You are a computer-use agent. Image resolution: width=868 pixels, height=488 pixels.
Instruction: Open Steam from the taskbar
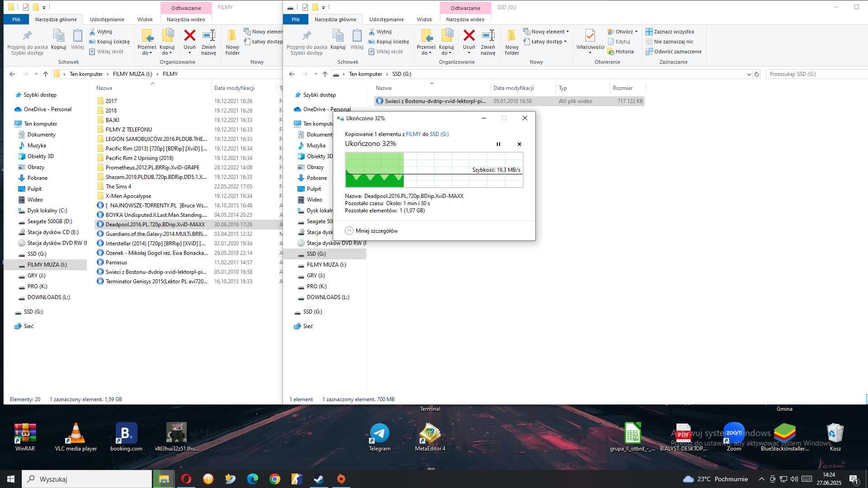coord(319,479)
